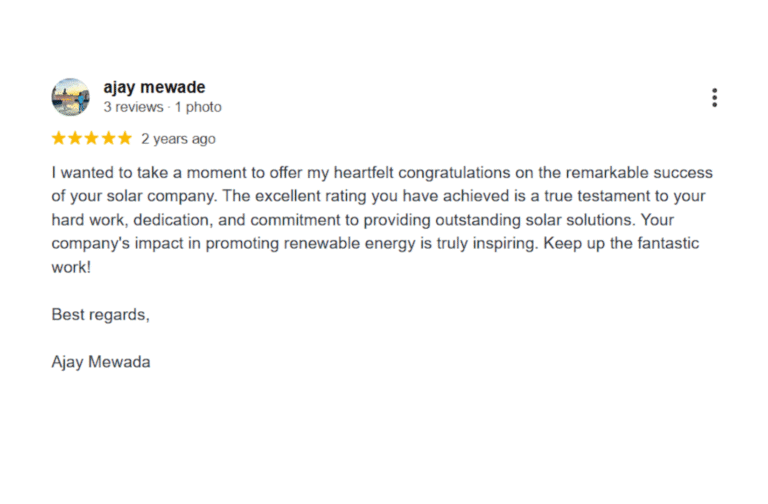Click the fourth rating star
Screen dimensions: 768x504
tap(108, 138)
